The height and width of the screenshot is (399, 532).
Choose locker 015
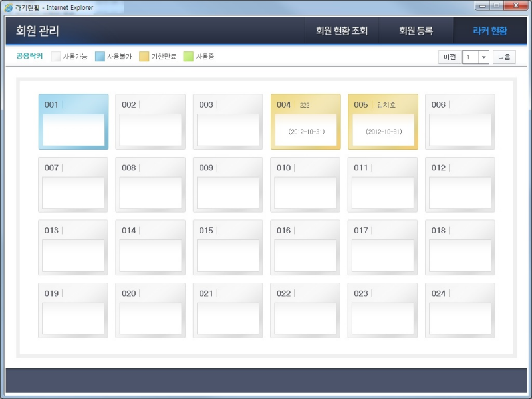click(227, 247)
